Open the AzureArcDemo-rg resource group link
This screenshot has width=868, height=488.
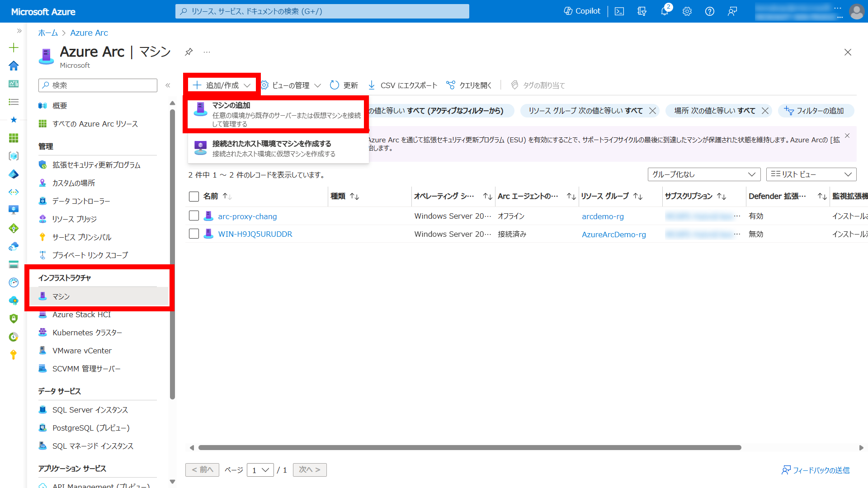pyautogui.click(x=614, y=235)
